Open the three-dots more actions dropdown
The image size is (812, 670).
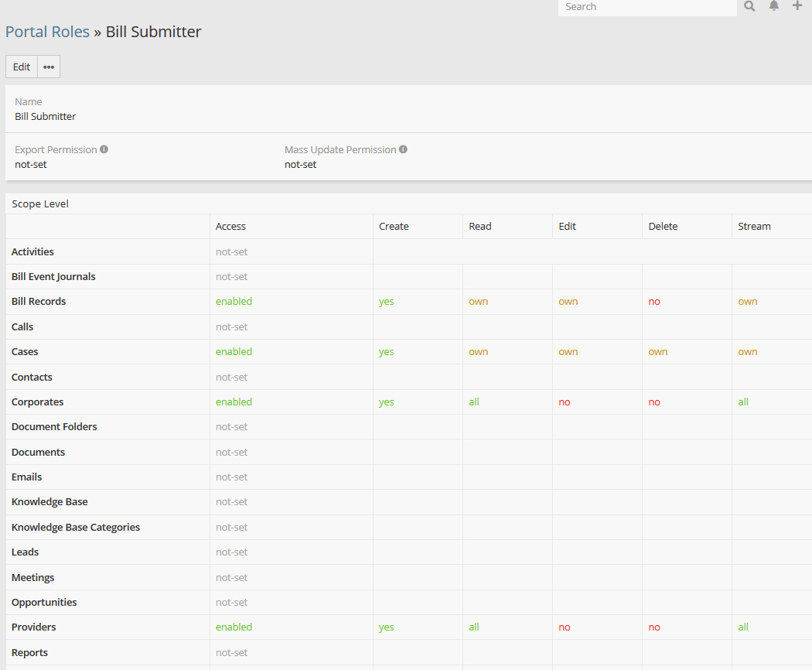coord(49,67)
